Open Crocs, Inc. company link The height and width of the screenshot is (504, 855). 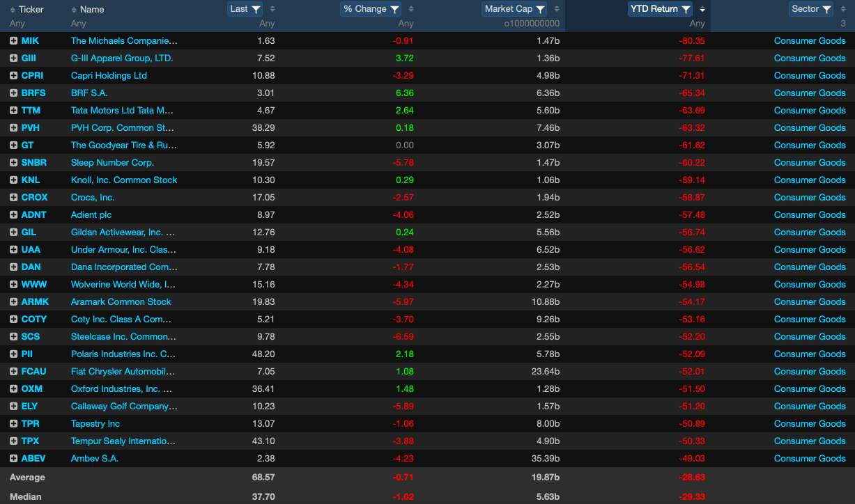click(93, 198)
